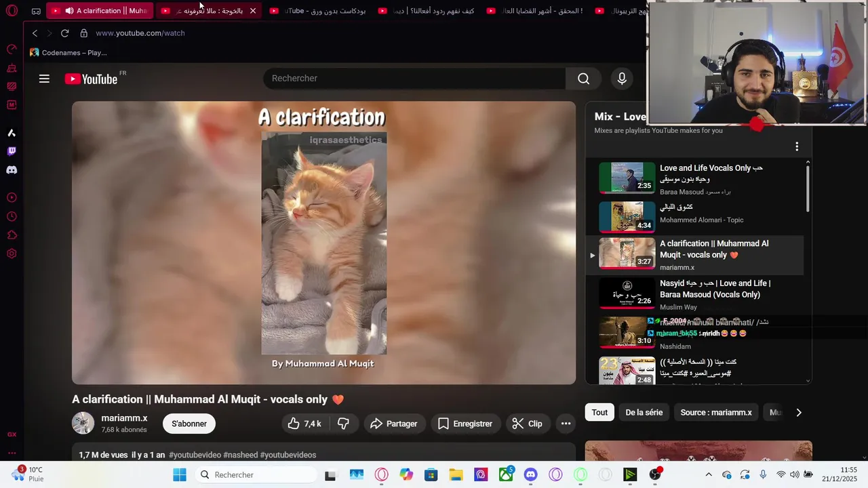Select the De la série chip

point(644,412)
